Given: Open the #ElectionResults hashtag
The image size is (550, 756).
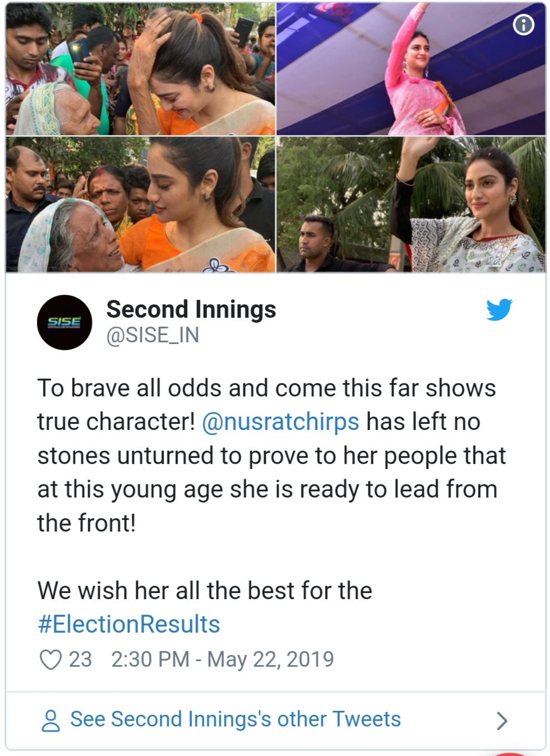Looking at the screenshot, I should [129, 624].
